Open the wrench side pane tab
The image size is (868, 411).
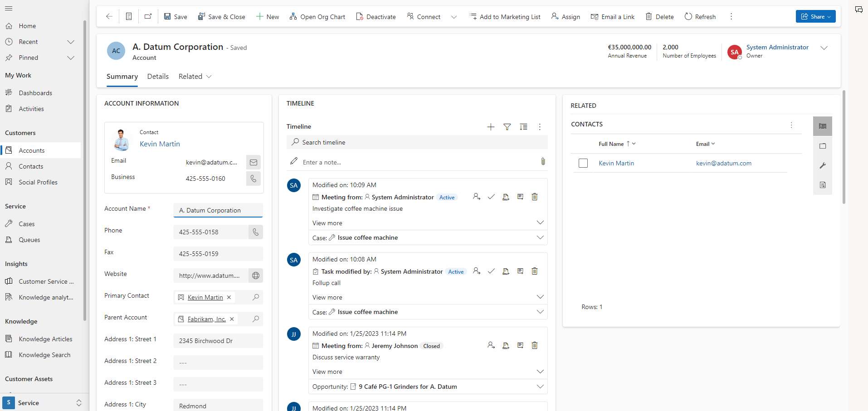point(822,165)
